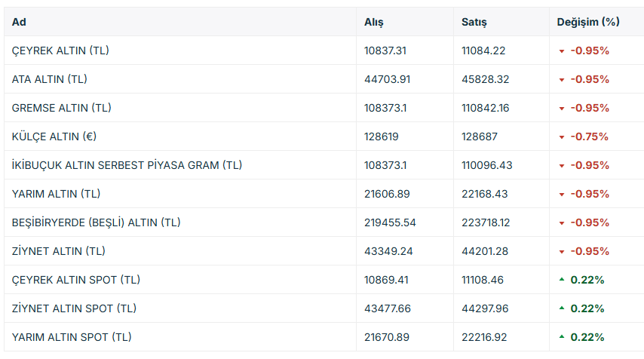The image size is (644, 359).
Task: Click buy price 43349.24
Action: point(388,251)
